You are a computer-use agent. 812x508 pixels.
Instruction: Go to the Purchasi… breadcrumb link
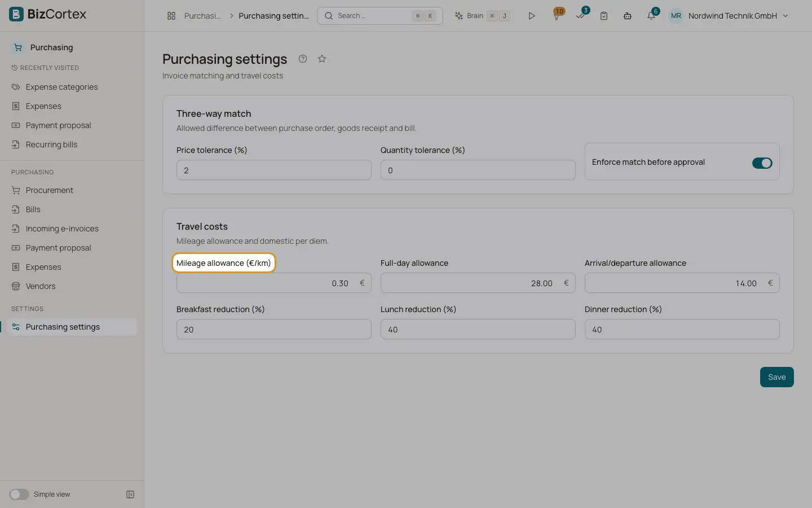[202, 16]
